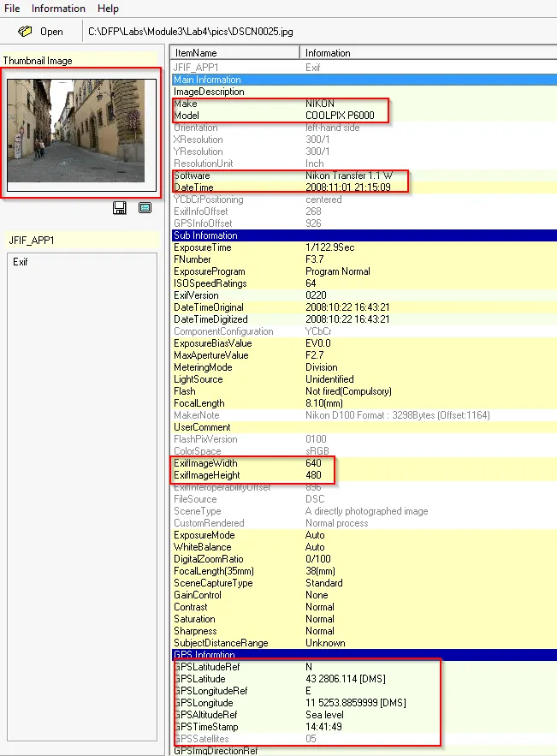Open the Information menu

(x=58, y=9)
